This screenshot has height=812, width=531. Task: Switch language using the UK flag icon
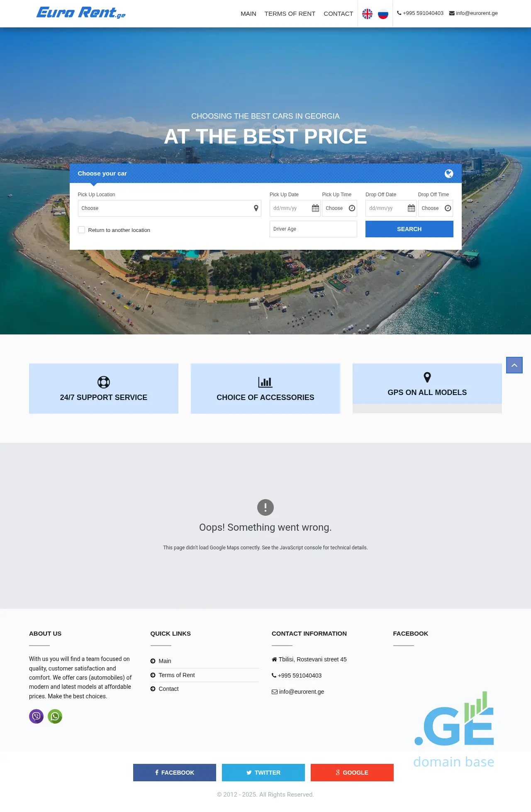[x=367, y=14]
